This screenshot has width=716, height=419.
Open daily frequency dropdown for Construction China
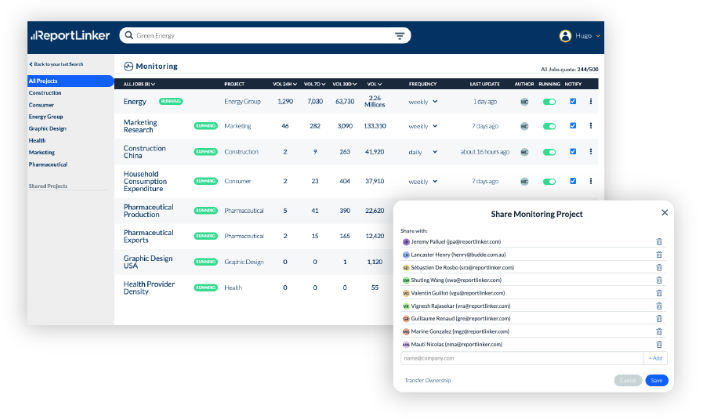tap(423, 152)
